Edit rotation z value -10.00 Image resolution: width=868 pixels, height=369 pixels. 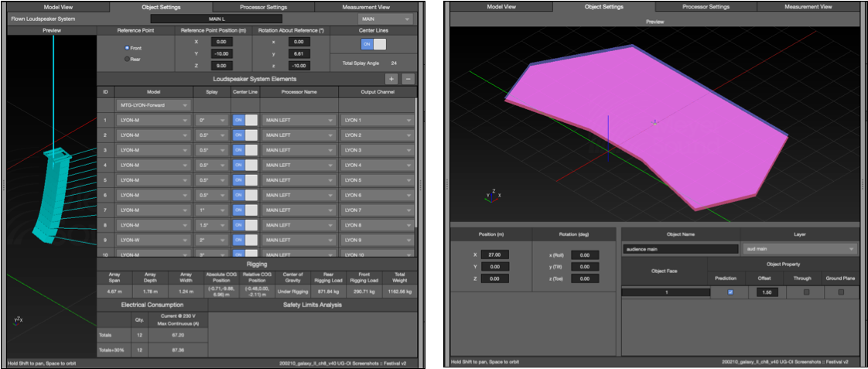tap(299, 66)
